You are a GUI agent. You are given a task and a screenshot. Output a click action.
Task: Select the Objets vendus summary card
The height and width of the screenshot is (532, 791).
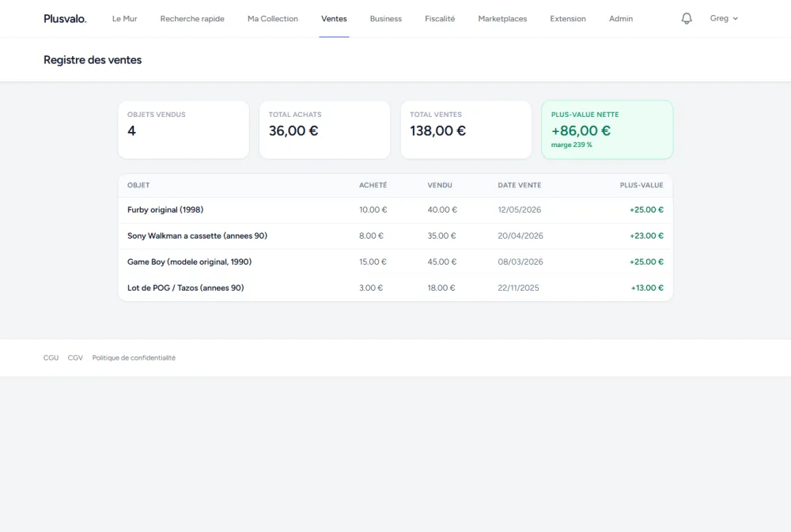(x=184, y=130)
